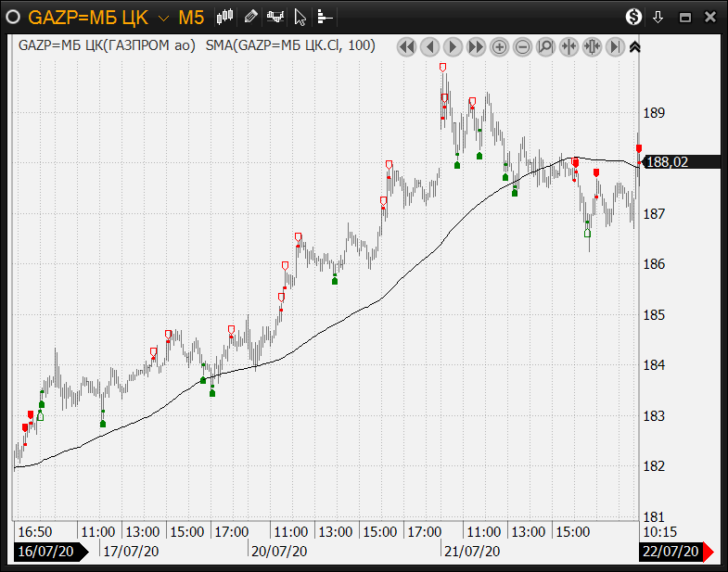Click the SMA(GAZP=МБ ЦК.Cl, 100) indicator label
This screenshot has height=572, width=728.
click(x=290, y=45)
